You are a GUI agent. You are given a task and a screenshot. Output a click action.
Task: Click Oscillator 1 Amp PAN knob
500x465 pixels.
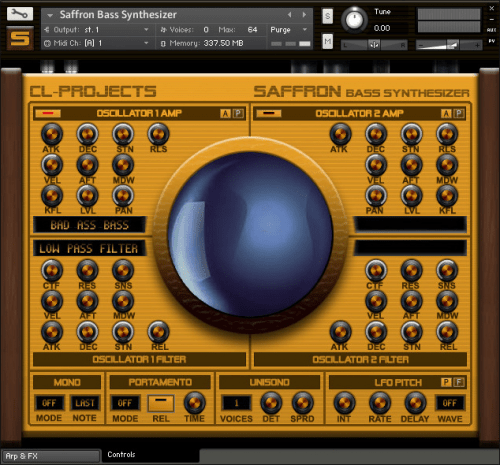[x=123, y=196]
